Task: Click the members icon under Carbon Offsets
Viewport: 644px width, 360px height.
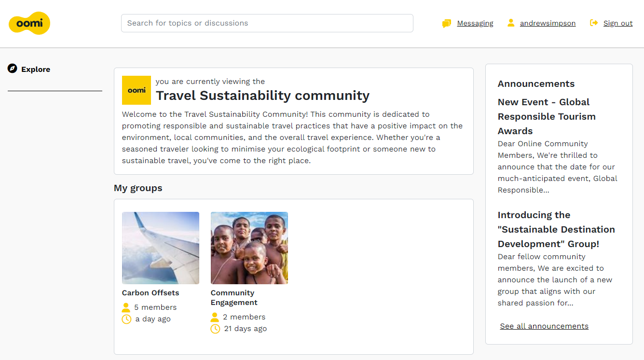Action: point(126,307)
